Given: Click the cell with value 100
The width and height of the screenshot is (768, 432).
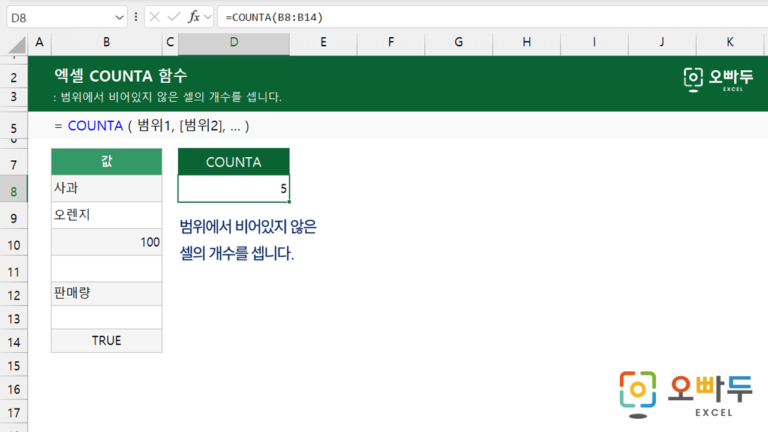Looking at the screenshot, I should [x=106, y=242].
